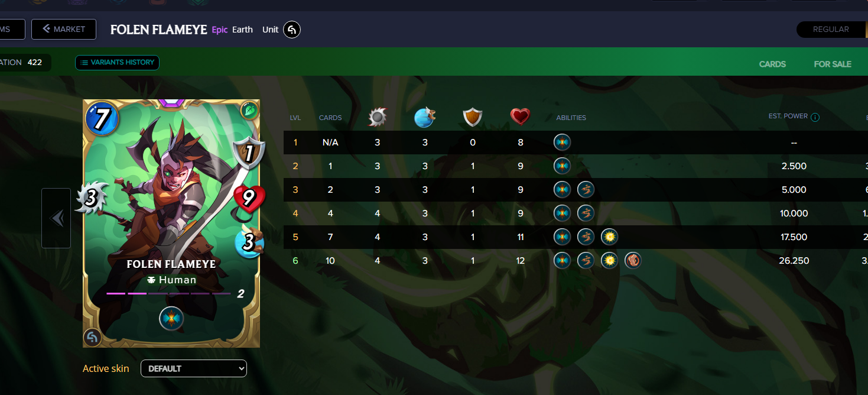Go back to the Market
This screenshot has width=868, height=395.
click(64, 29)
